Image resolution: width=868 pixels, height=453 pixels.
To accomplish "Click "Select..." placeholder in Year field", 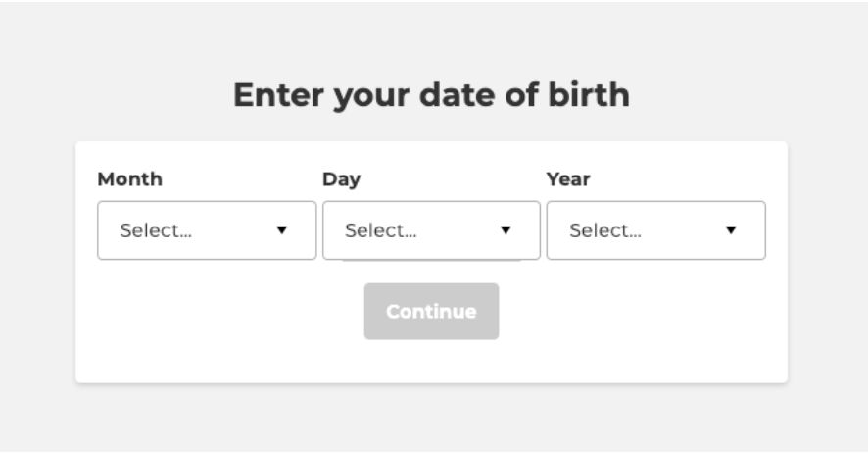I will (604, 230).
